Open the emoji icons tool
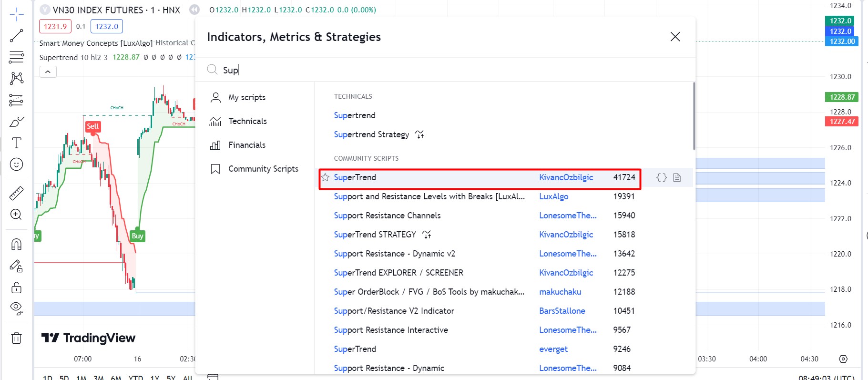This screenshot has height=380, width=868. tap(16, 164)
